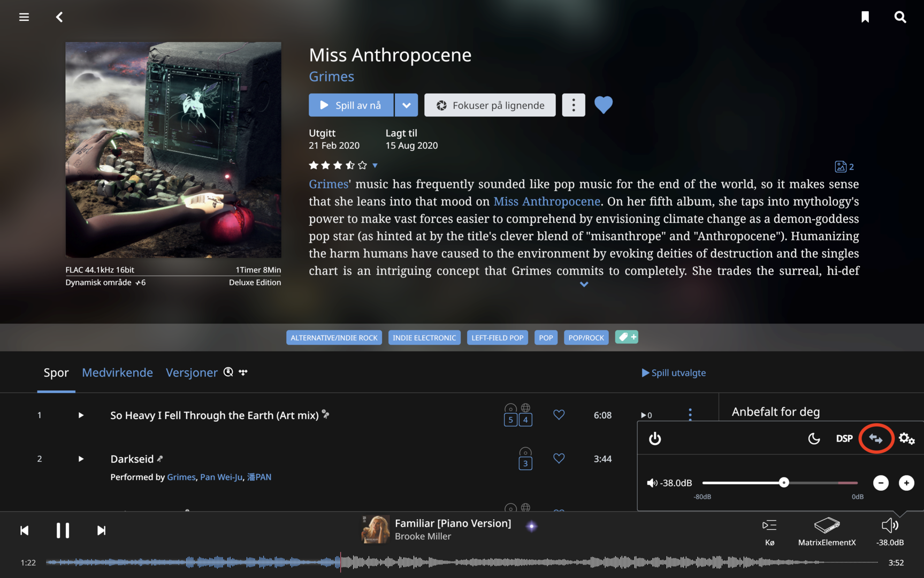Open the volume control in the footer
The width and height of the screenshot is (924, 578).
[x=890, y=532]
